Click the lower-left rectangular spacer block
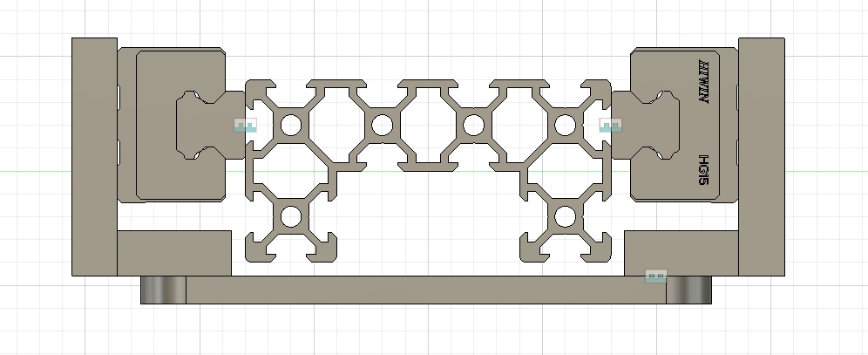This screenshot has width=868, height=355. (x=173, y=252)
